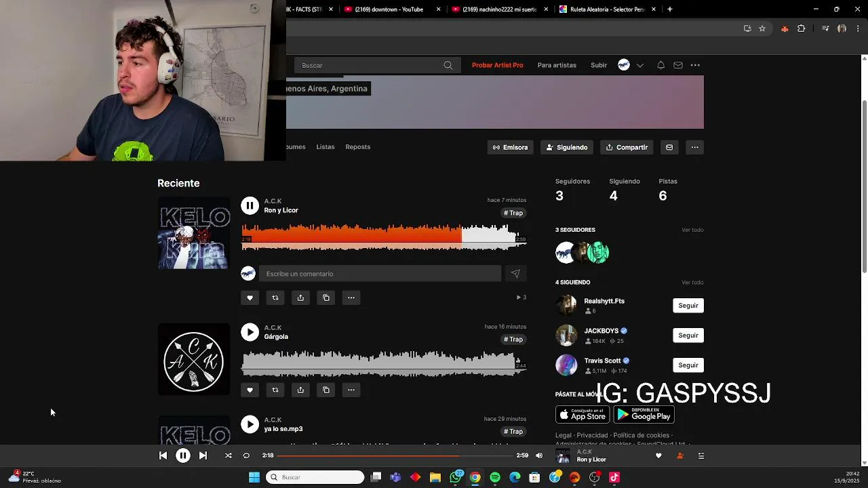Image resolution: width=868 pixels, height=488 pixels.
Task: Open a new browser tab
Action: tap(670, 9)
